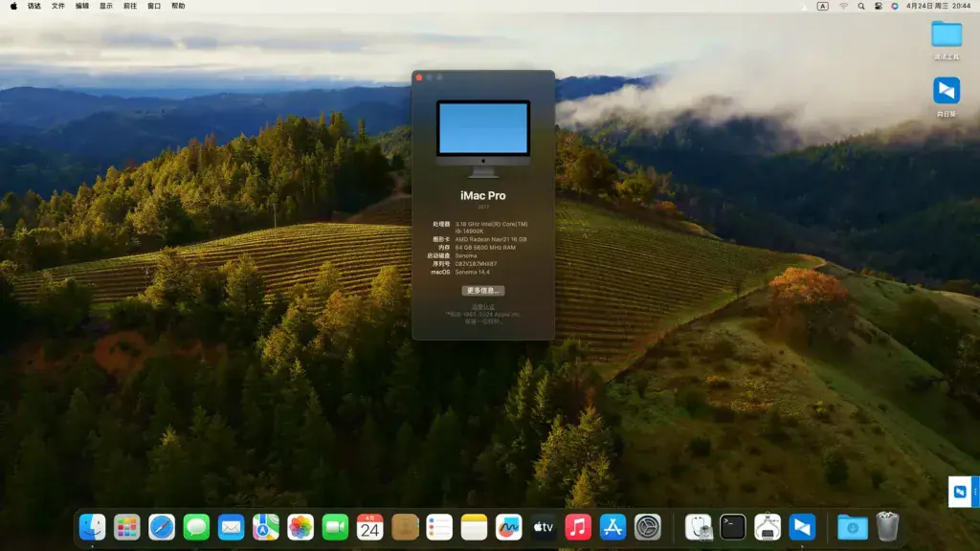Image resolution: width=980 pixels, height=551 pixels.
Task: Open the 窗口 menu
Action: point(154,7)
